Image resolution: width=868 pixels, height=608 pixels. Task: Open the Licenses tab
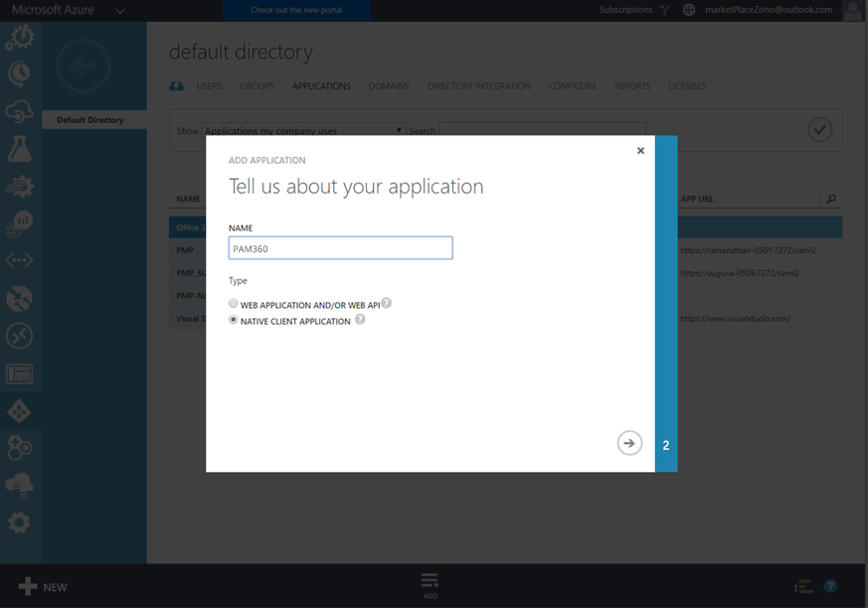[687, 86]
